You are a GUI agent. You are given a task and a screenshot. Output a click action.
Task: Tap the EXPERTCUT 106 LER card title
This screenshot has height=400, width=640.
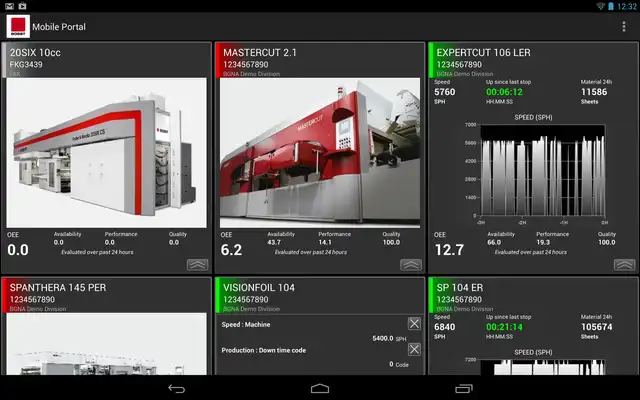(x=484, y=53)
